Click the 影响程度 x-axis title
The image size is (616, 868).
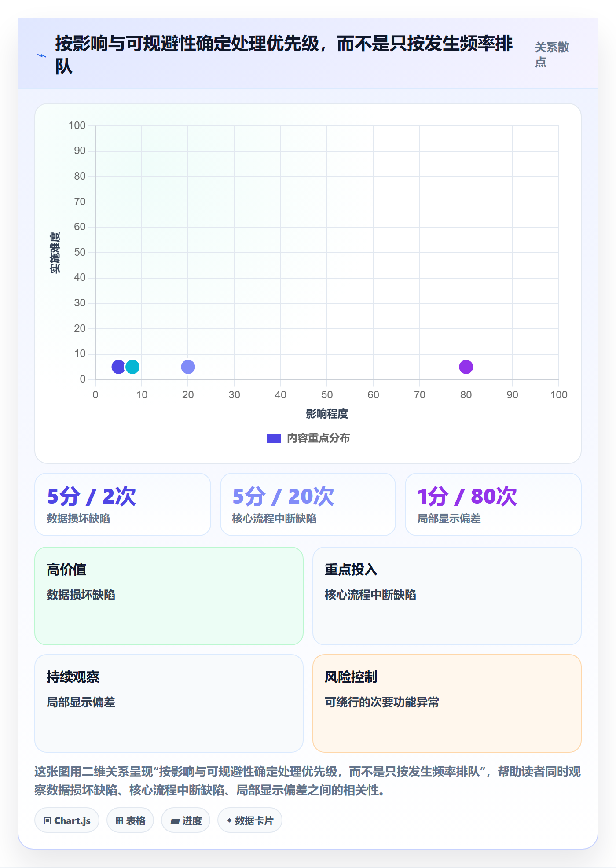point(327,414)
